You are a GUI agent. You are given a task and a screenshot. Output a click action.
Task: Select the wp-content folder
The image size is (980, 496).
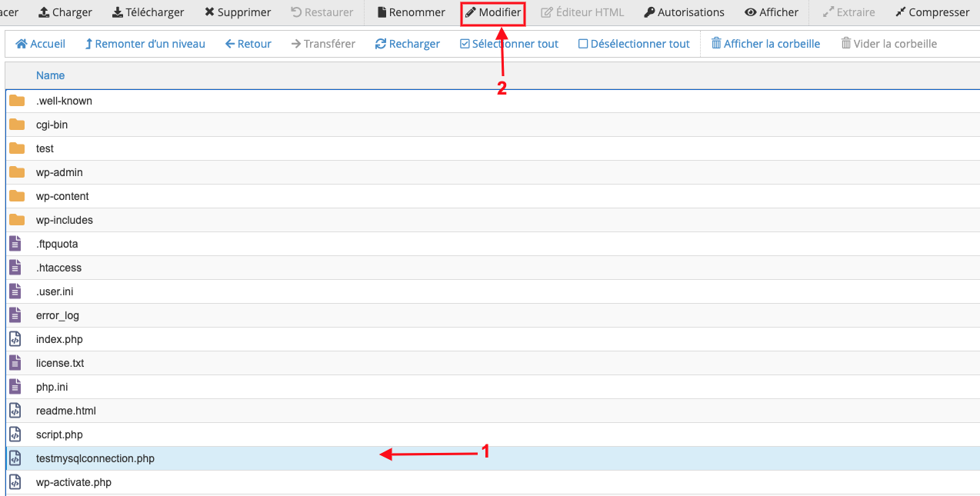62,196
